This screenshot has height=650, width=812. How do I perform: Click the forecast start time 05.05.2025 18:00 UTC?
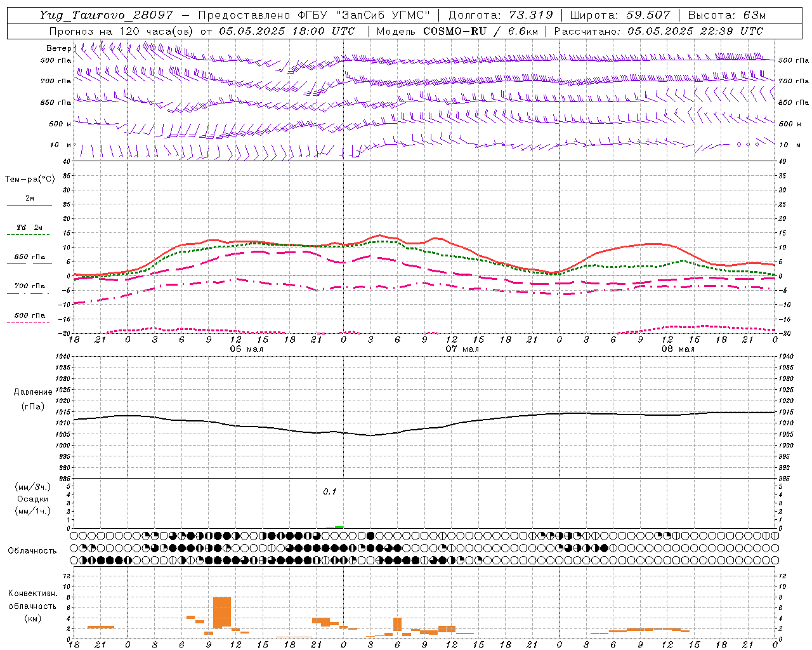click(x=287, y=31)
